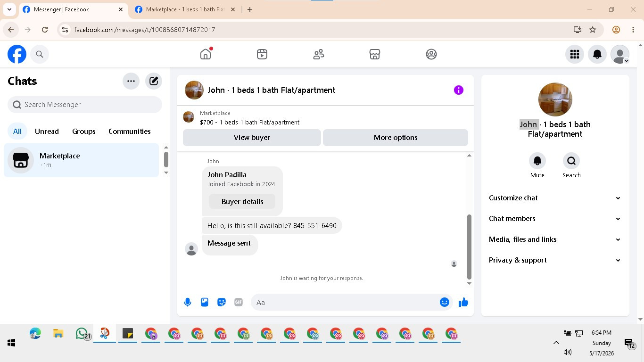The image size is (644, 362).
Task: Start a new message with compose icon
Action: coord(154,81)
